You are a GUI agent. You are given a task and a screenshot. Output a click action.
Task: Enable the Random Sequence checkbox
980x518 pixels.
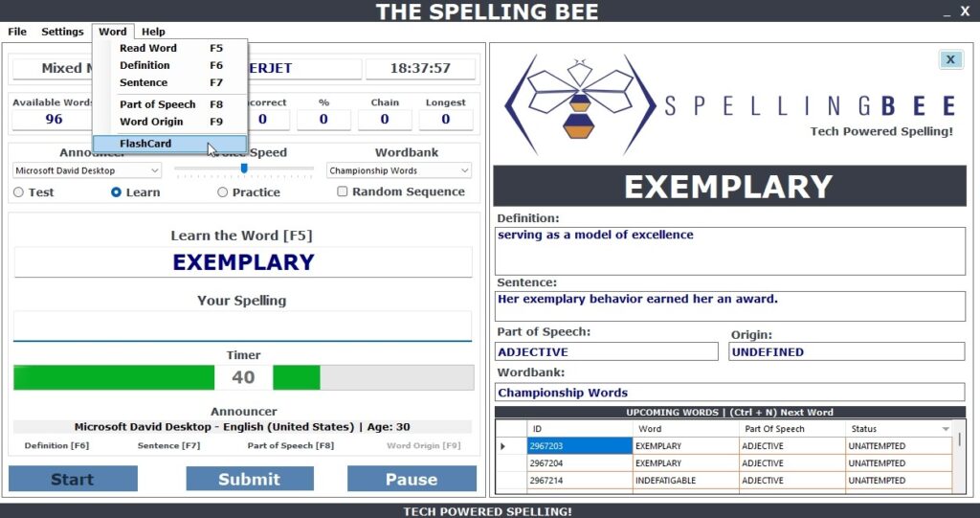pyautogui.click(x=343, y=192)
